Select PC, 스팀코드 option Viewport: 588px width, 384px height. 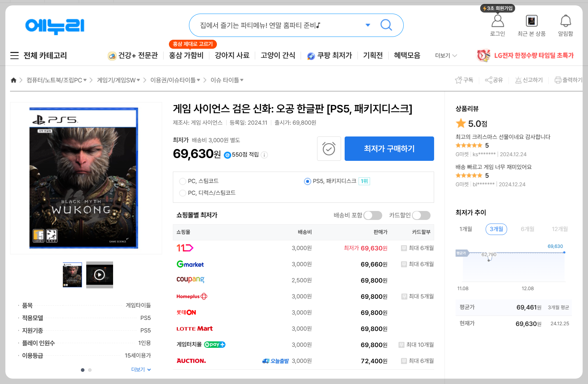coord(183,181)
